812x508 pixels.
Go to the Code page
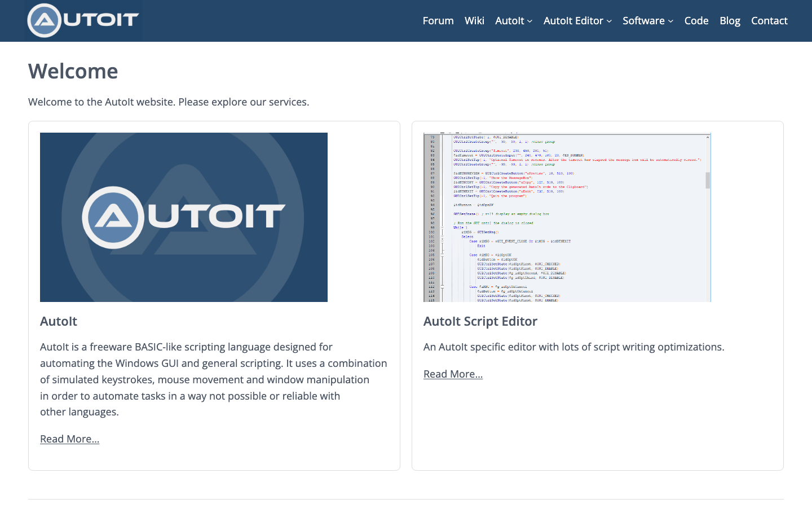tap(696, 20)
